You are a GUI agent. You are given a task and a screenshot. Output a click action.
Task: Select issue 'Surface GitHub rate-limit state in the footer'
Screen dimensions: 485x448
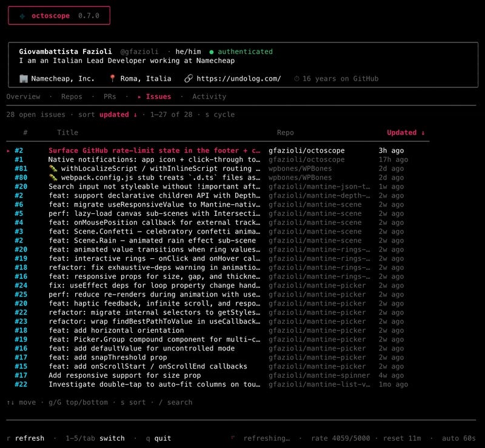pos(218,151)
